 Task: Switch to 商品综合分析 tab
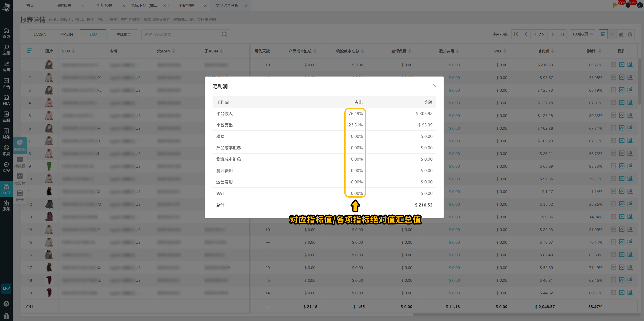[227, 5]
